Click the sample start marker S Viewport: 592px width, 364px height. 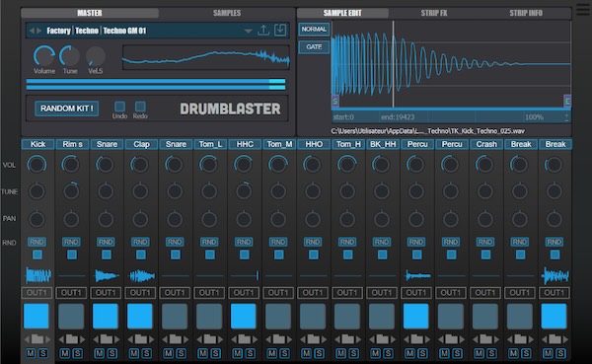coord(334,101)
